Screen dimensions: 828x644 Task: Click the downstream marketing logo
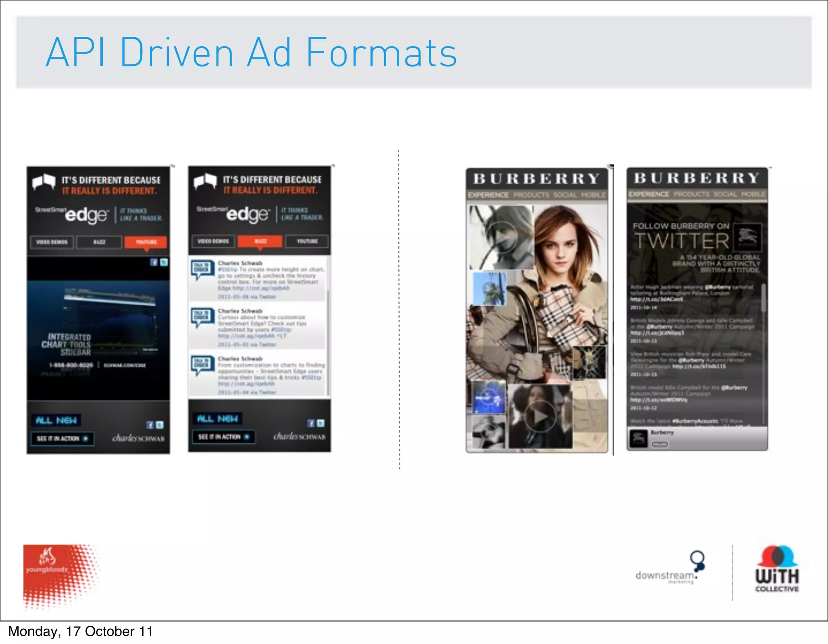point(670,567)
